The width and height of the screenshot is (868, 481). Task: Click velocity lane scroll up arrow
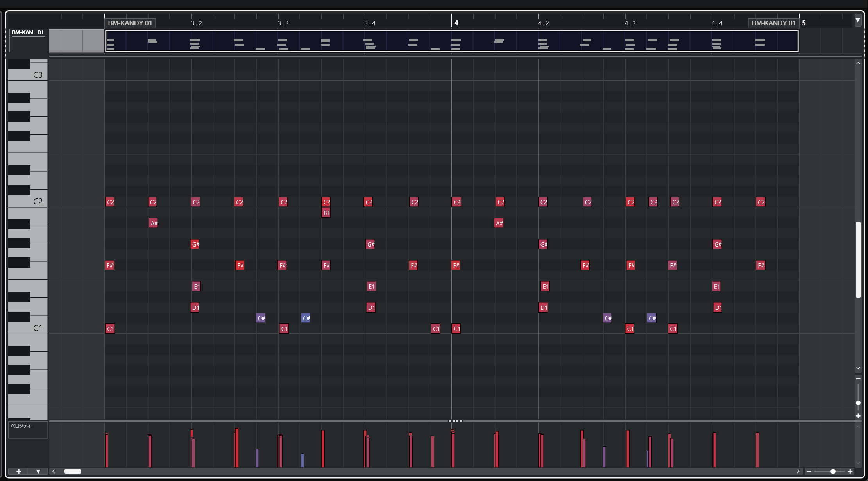858,426
